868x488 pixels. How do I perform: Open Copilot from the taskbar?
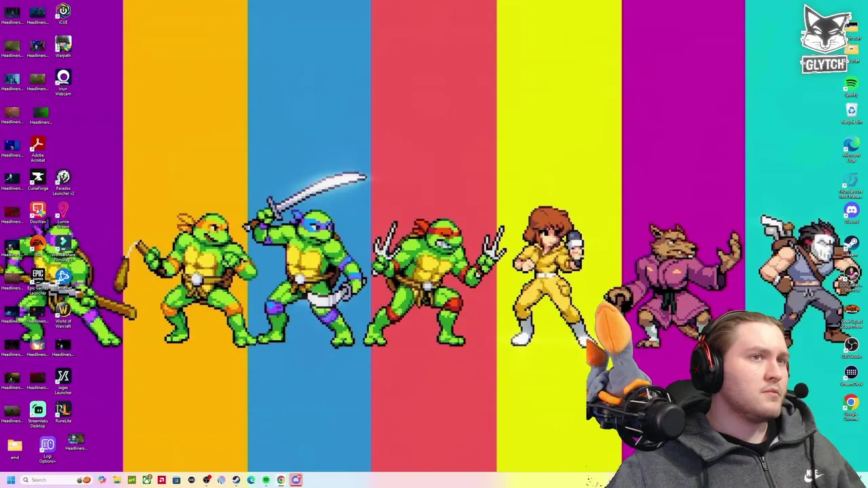102,480
